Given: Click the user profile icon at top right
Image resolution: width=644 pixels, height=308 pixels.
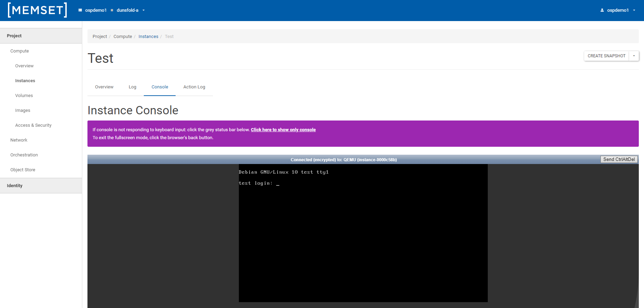Looking at the screenshot, I should tap(602, 10).
